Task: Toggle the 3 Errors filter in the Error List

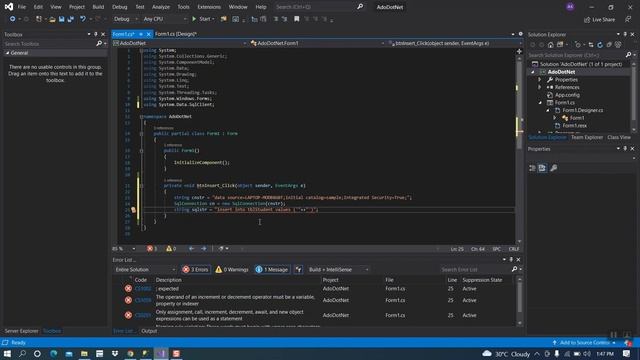Action: click(x=196, y=269)
